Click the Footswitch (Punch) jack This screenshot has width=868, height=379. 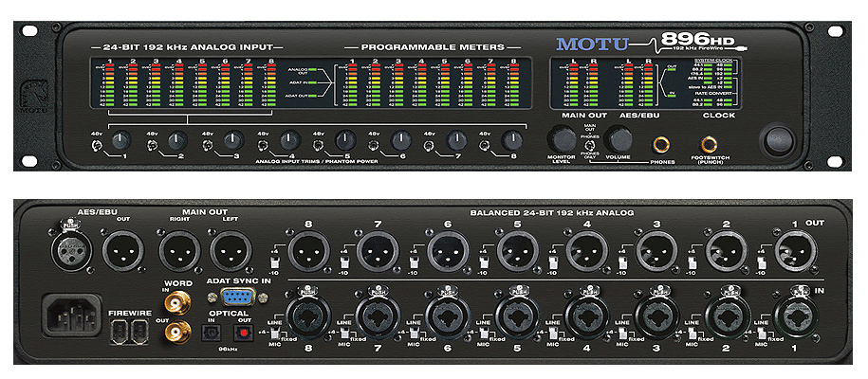tap(708, 145)
